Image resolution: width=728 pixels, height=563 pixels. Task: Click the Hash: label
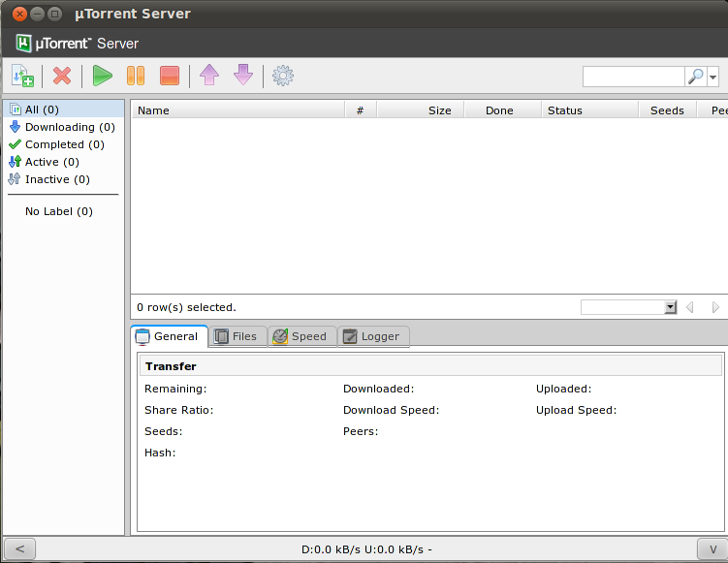click(x=160, y=453)
